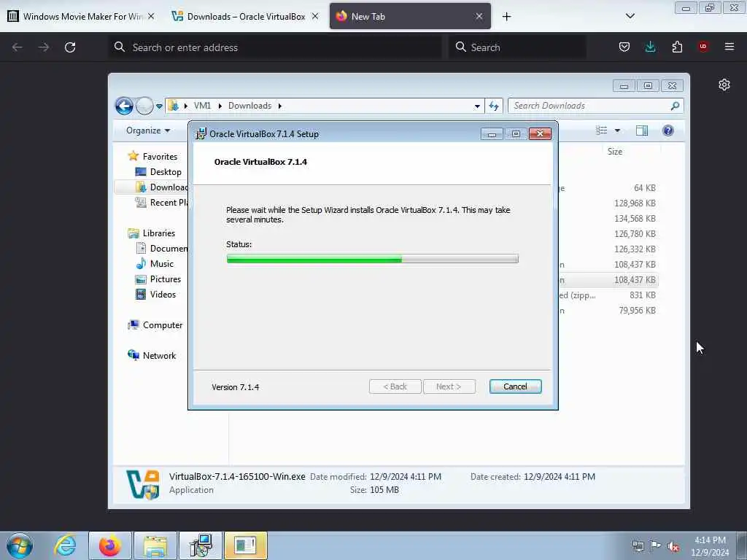Screen dimensions: 747x560
Task: Click the yellow highlighted taskbar program icon
Action: pos(246,545)
